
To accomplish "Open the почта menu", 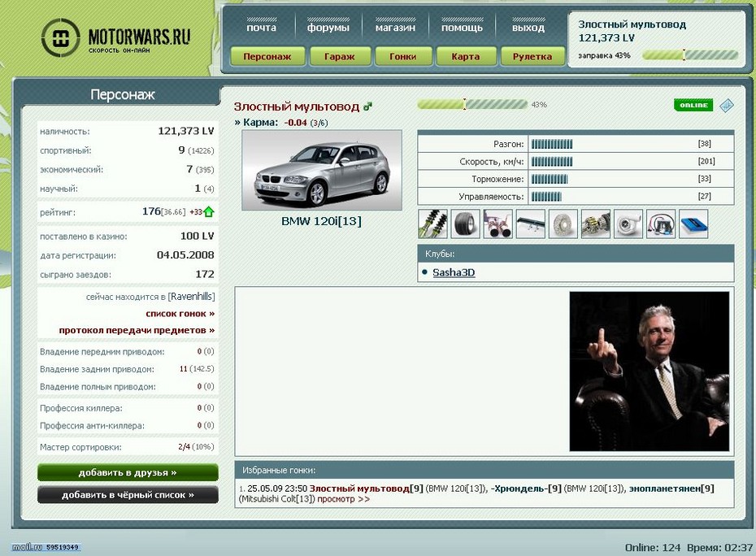I will pyautogui.click(x=261, y=28).
